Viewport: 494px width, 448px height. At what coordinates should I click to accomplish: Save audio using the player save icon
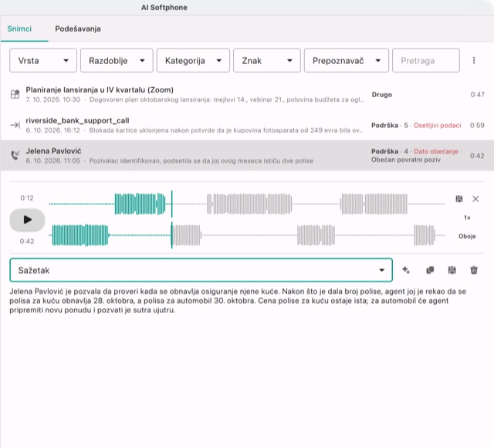[459, 199]
